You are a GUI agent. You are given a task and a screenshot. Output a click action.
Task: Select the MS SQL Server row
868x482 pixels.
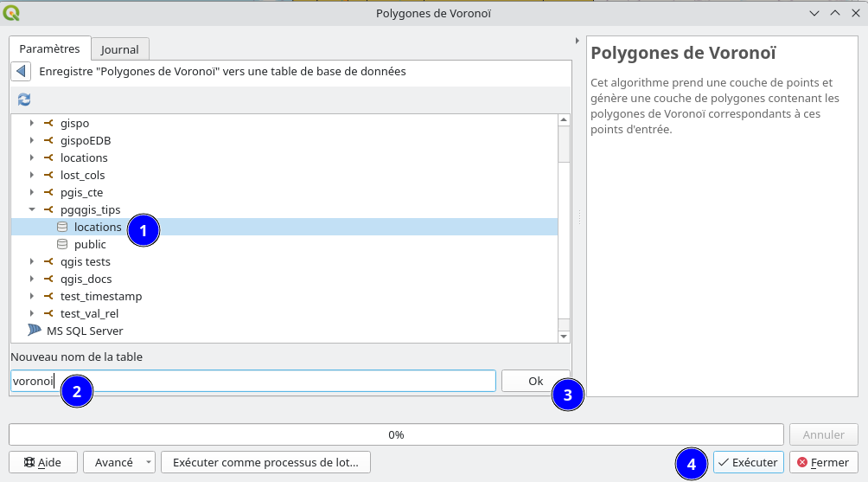(x=284, y=331)
